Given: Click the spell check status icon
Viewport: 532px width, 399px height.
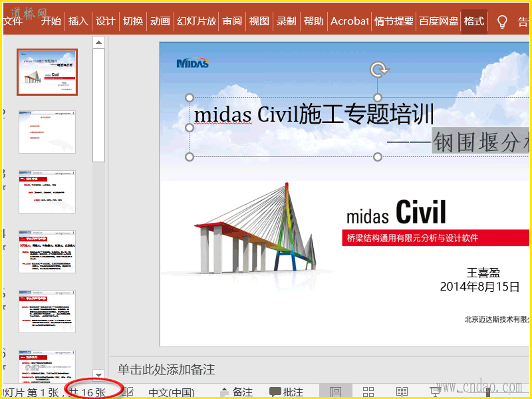Looking at the screenshot, I should (128, 392).
